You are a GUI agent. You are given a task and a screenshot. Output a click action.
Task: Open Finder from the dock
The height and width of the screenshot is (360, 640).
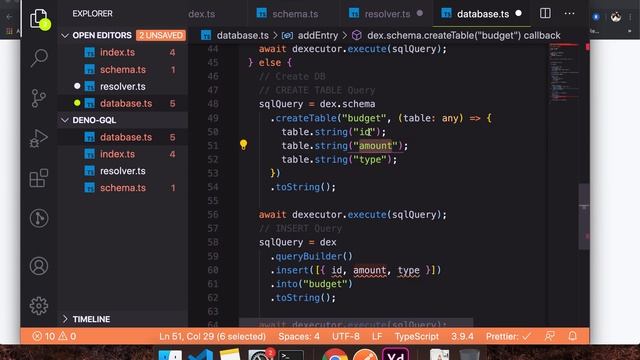[x=170, y=355]
